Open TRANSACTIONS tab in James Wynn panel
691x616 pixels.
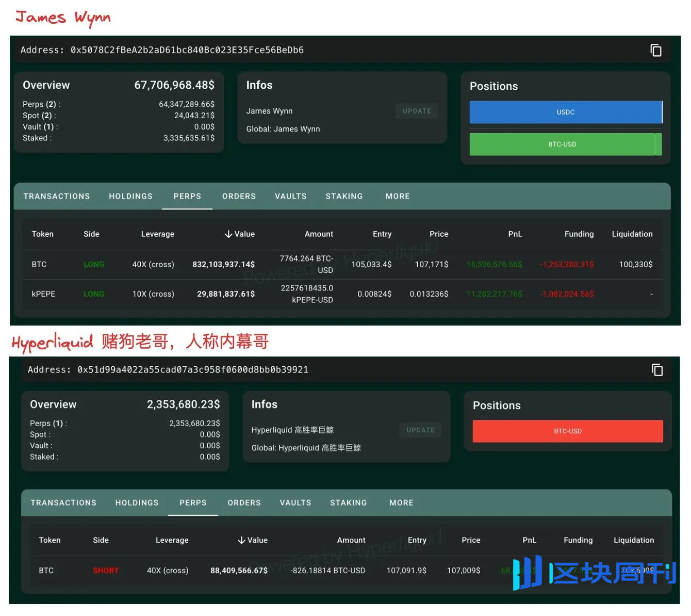[57, 197]
